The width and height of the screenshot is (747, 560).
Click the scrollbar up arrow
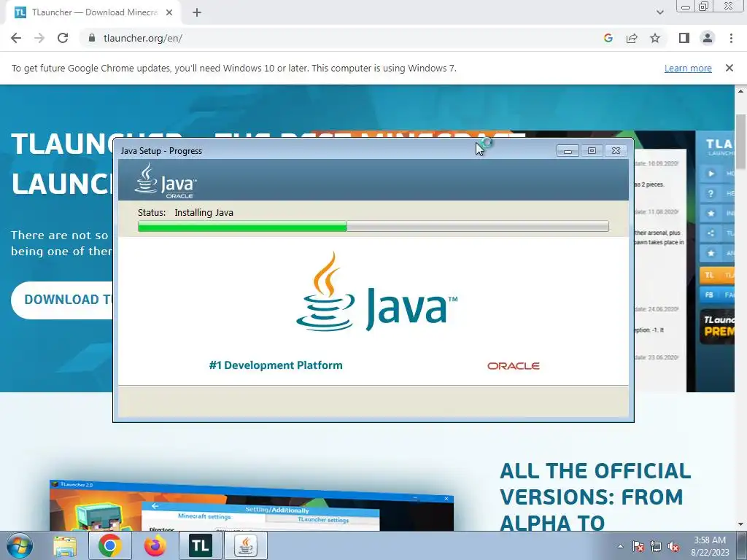point(741,90)
